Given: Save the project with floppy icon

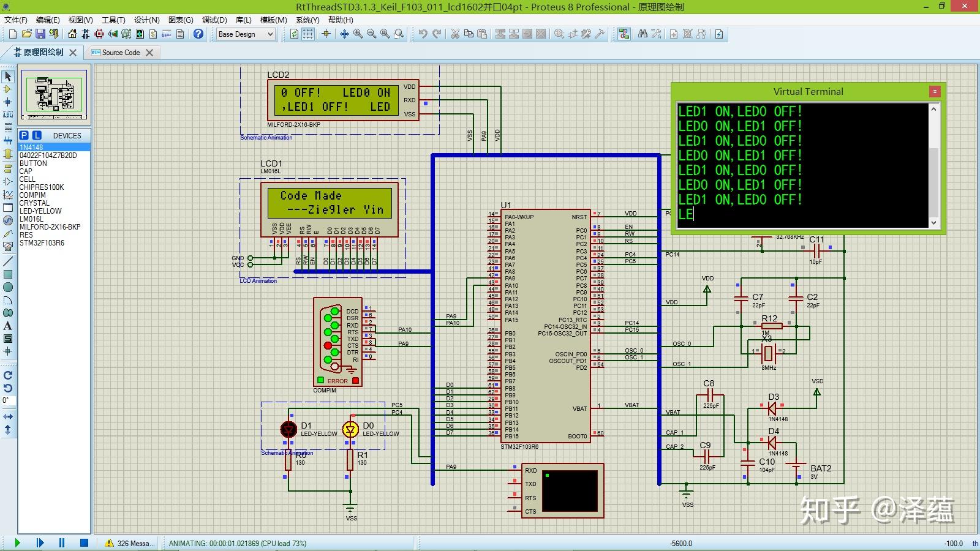Looking at the screenshot, I should (40, 34).
